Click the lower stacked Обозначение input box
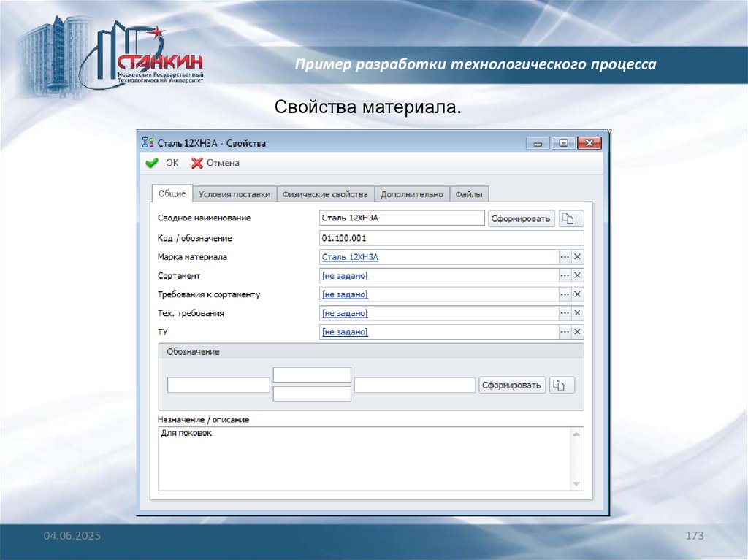 tap(312, 394)
